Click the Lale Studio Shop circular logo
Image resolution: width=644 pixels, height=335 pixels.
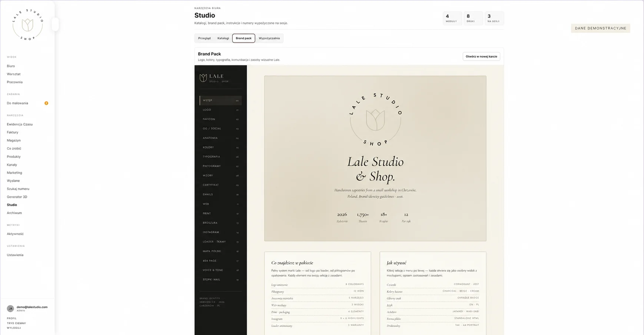click(x=27, y=24)
